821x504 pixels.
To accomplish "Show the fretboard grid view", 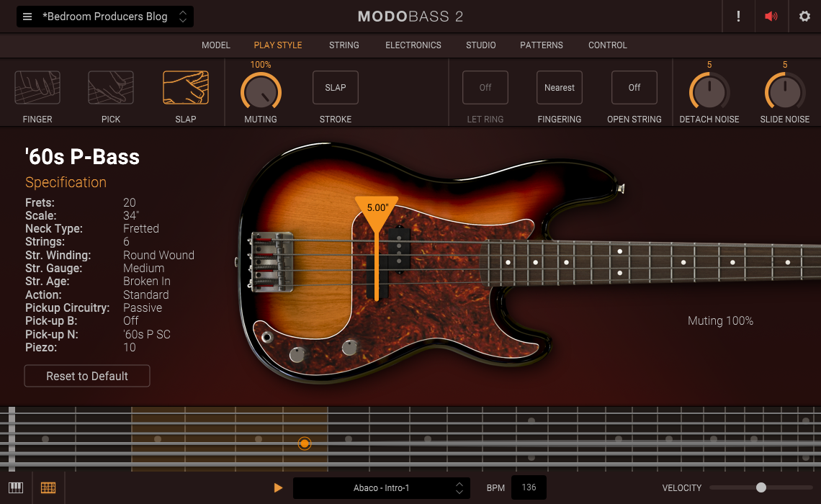I will click(x=48, y=487).
